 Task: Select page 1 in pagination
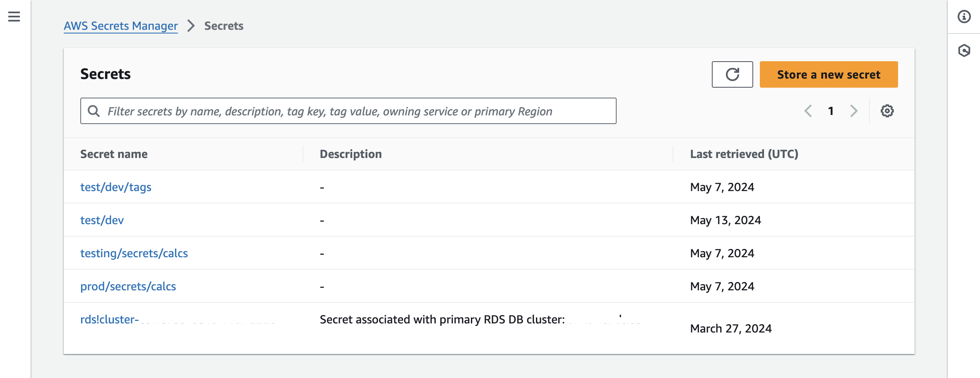click(831, 111)
